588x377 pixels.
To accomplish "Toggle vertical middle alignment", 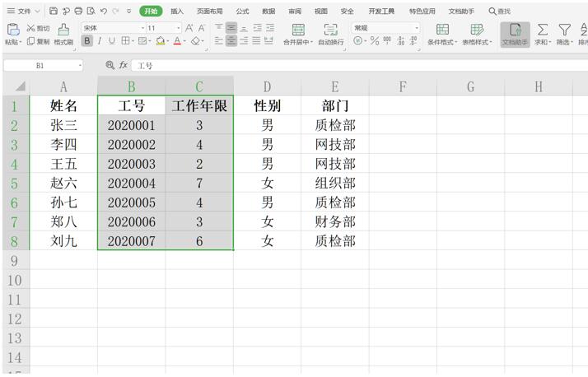I will pos(231,28).
